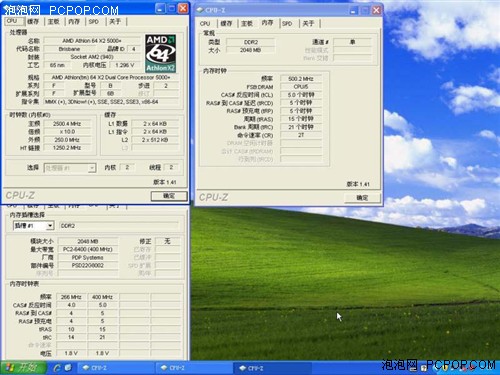Click the code name value Brisbane
500x375 pixels.
(69, 49)
